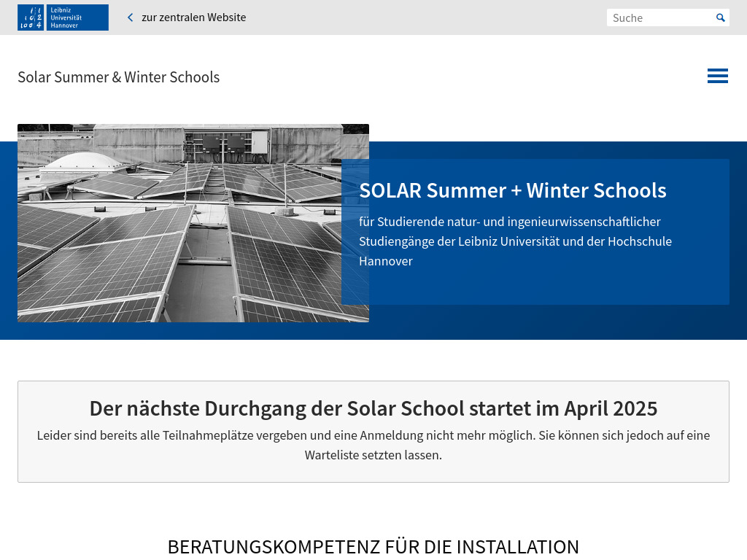The image size is (747, 560).
Task: Open the hamburger navigation menu
Action: [718, 76]
